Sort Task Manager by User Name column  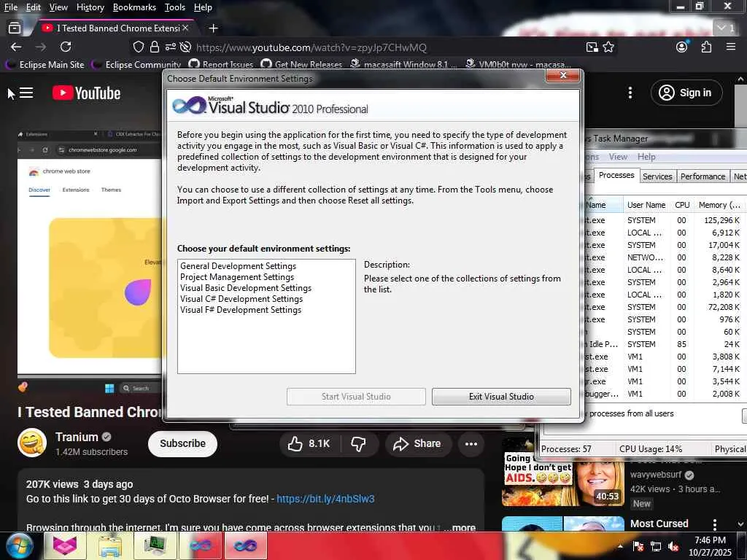pos(646,205)
